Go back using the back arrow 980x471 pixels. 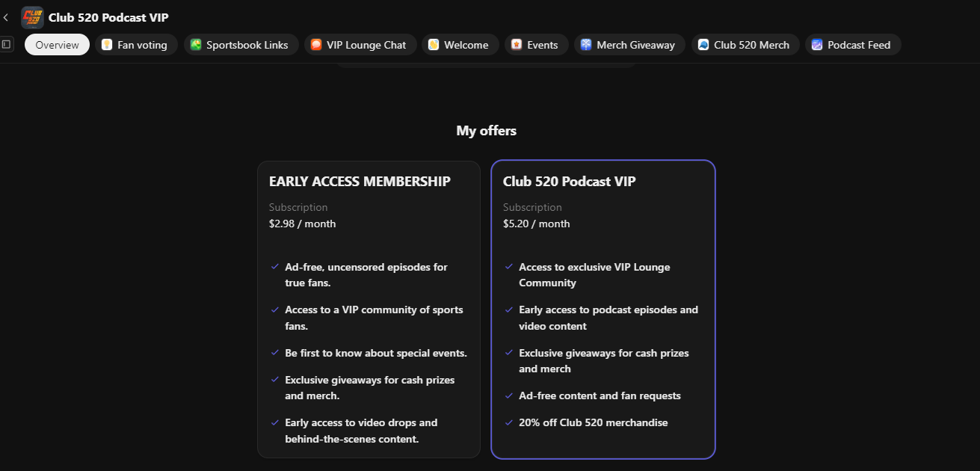(6, 16)
